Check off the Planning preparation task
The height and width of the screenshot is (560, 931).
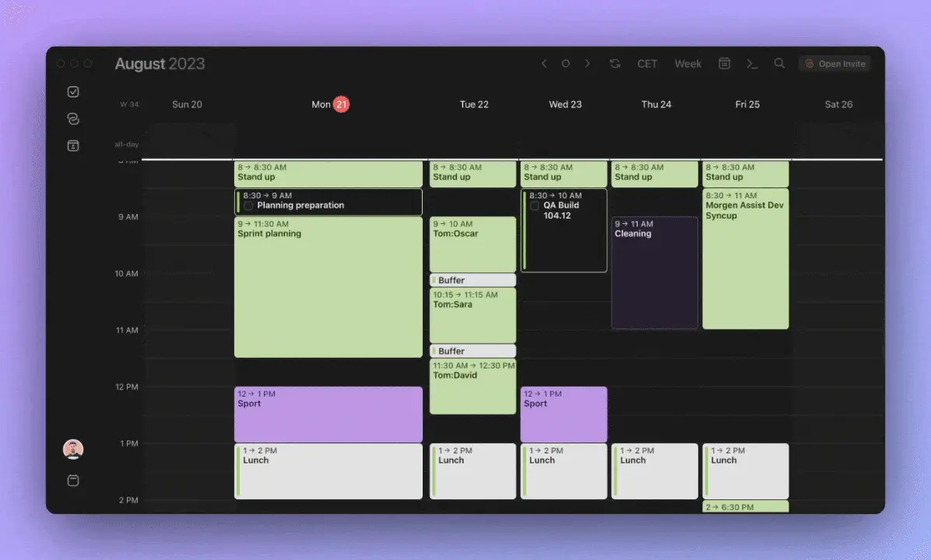[248, 205]
